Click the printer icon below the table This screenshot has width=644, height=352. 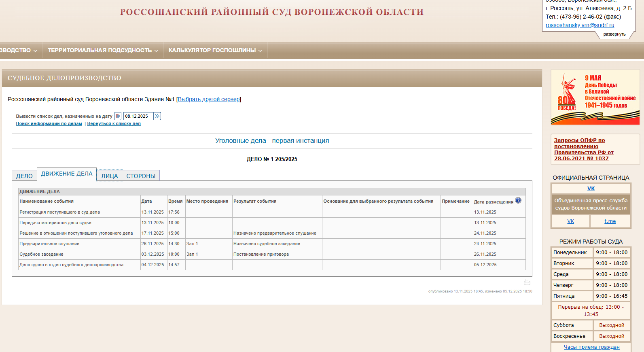click(527, 282)
